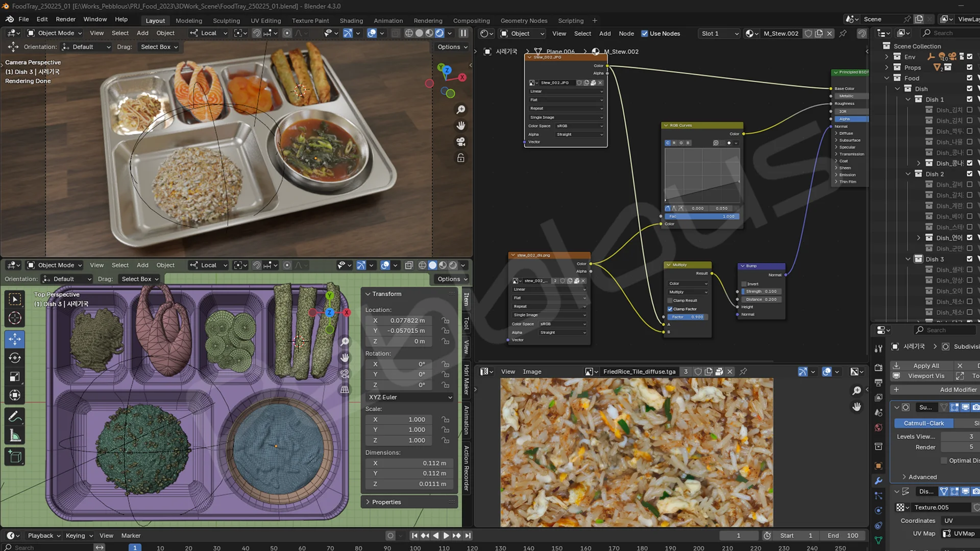Open the XYZ Euler rotation mode dropdown
Screen dimensions: 980x551
click(409, 397)
